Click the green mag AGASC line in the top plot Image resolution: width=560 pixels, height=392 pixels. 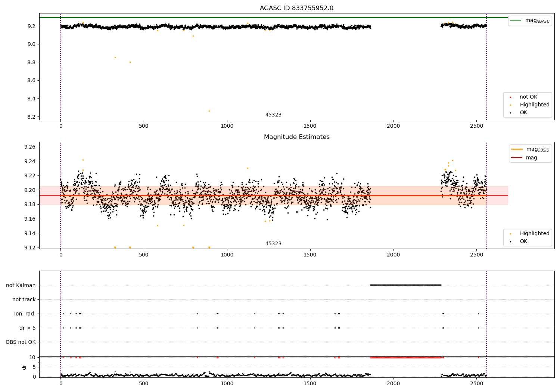[273, 18]
